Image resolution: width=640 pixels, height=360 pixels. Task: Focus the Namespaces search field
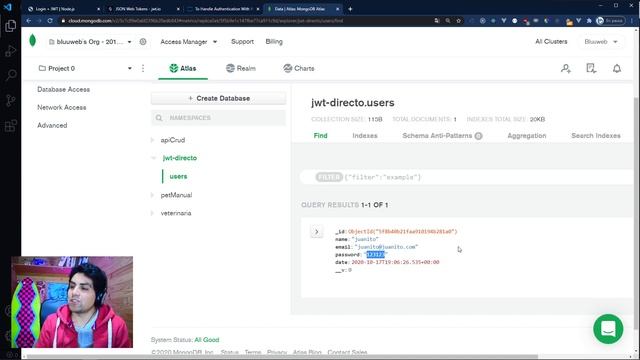coord(218,118)
